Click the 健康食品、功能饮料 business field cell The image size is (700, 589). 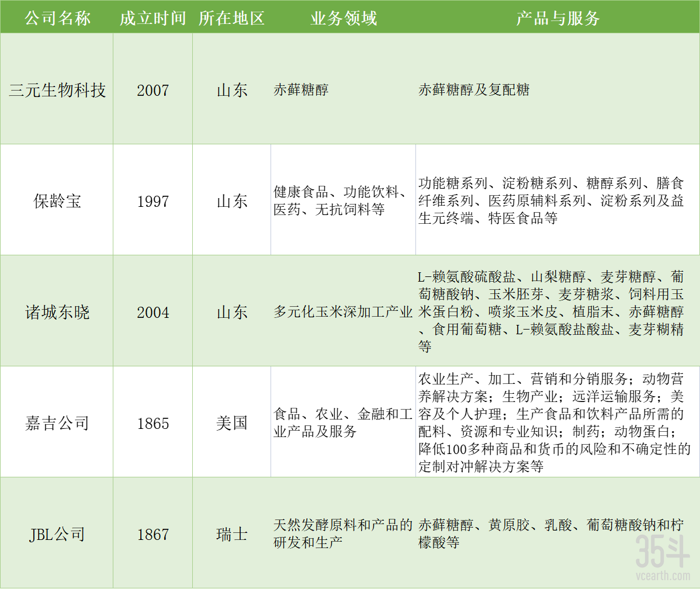[x=342, y=200]
